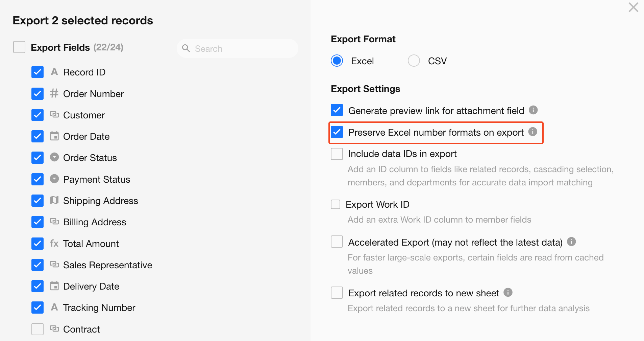Uncheck the Record ID field
The image size is (644, 341).
pos(38,72)
